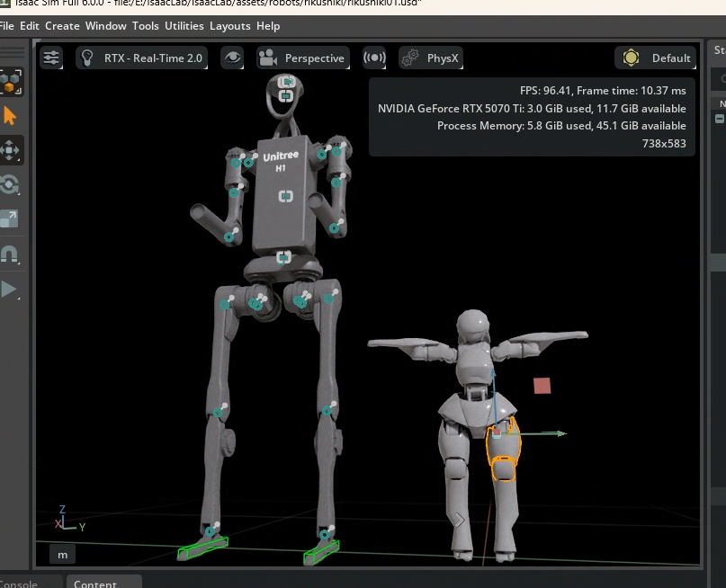Select the arrow Select tool
This screenshot has height=588, width=726.
10,116
